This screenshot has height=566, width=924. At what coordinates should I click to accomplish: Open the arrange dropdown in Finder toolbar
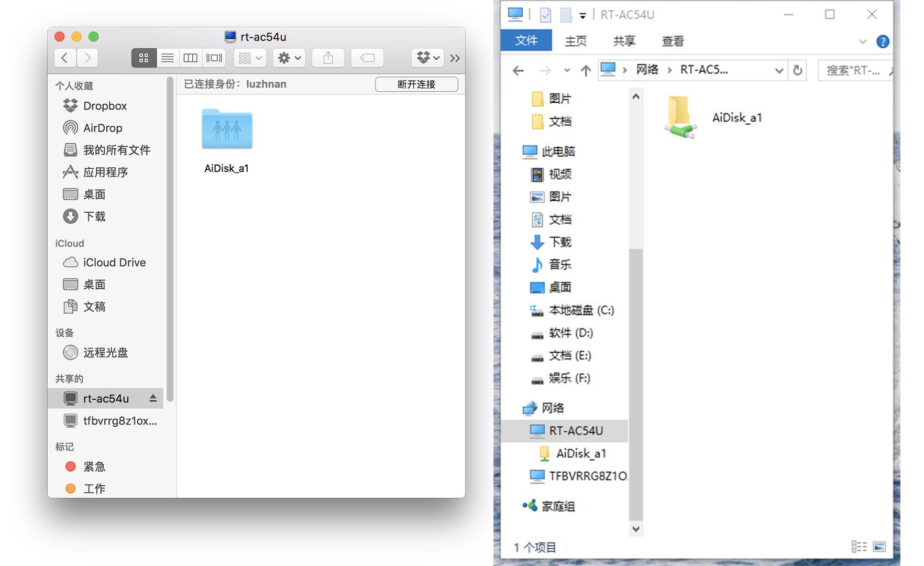pyautogui.click(x=249, y=58)
